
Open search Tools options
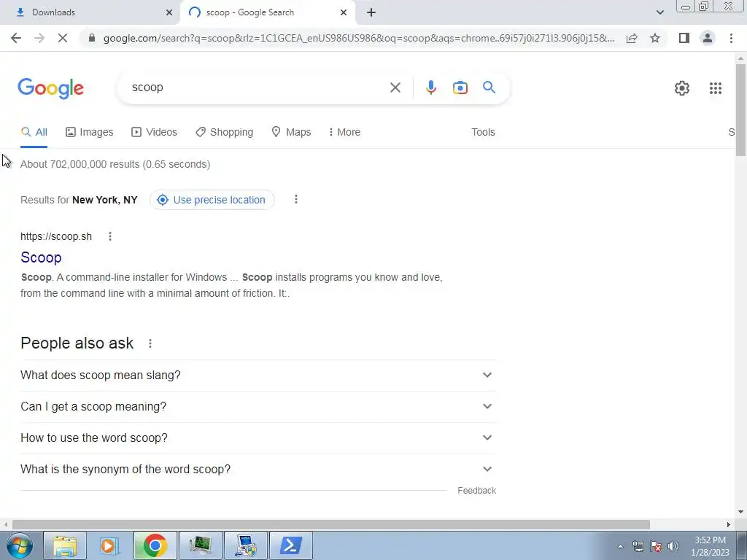483,132
